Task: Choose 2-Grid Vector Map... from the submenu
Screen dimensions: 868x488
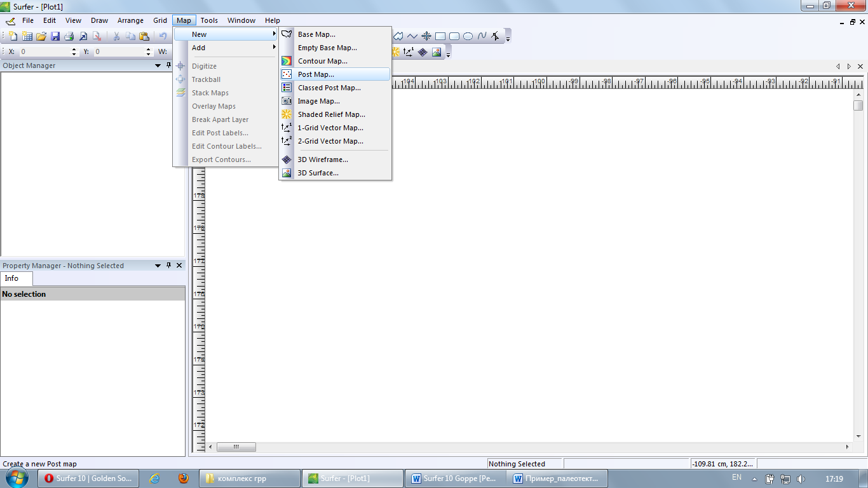Action: coord(335,141)
